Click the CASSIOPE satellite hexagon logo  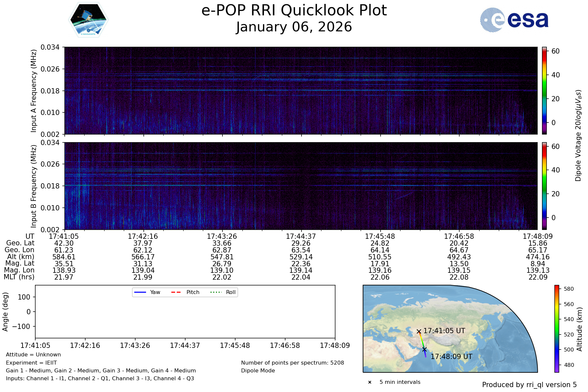[88, 20]
